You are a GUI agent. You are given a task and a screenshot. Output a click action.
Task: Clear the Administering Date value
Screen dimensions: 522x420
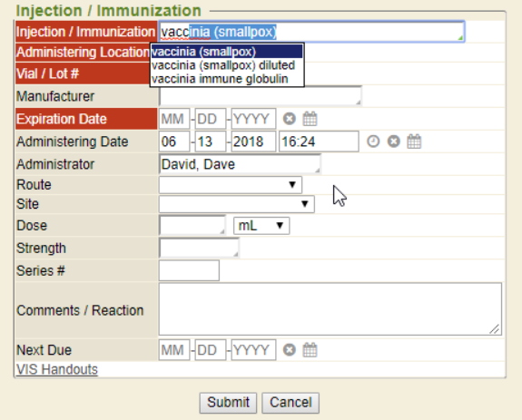pos(393,142)
